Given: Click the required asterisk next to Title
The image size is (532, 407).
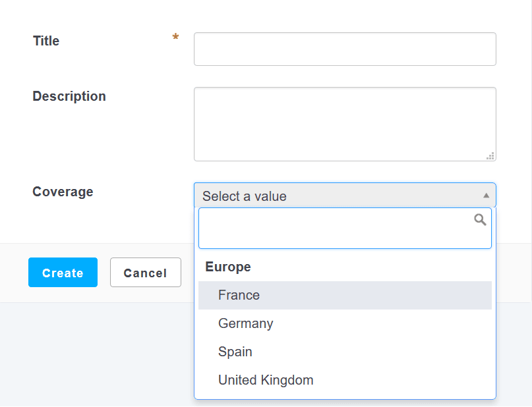Looking at the screenshot, I should coord(175,37).
